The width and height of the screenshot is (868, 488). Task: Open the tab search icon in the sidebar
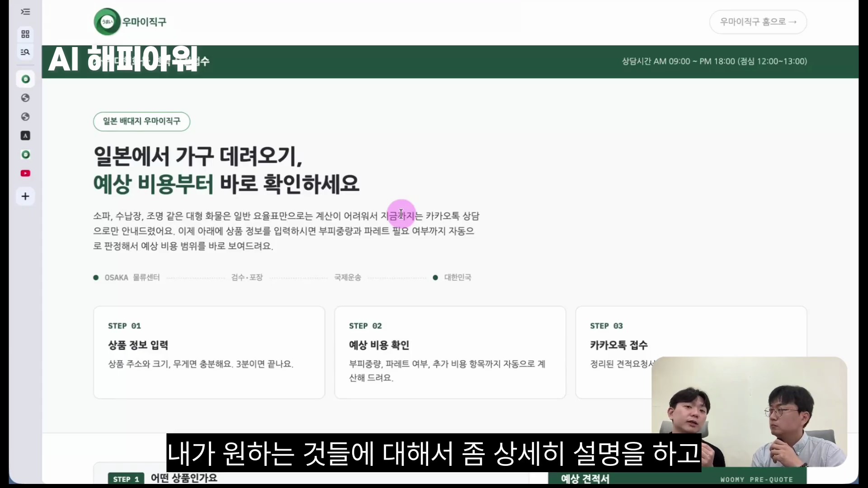click(x=25, y=52)
